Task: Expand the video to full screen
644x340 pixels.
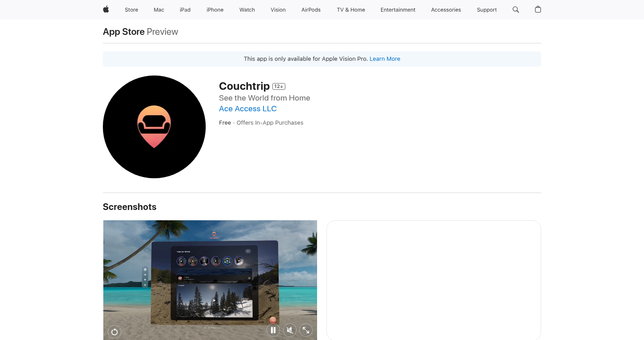Action: click(x=306, y=330)
